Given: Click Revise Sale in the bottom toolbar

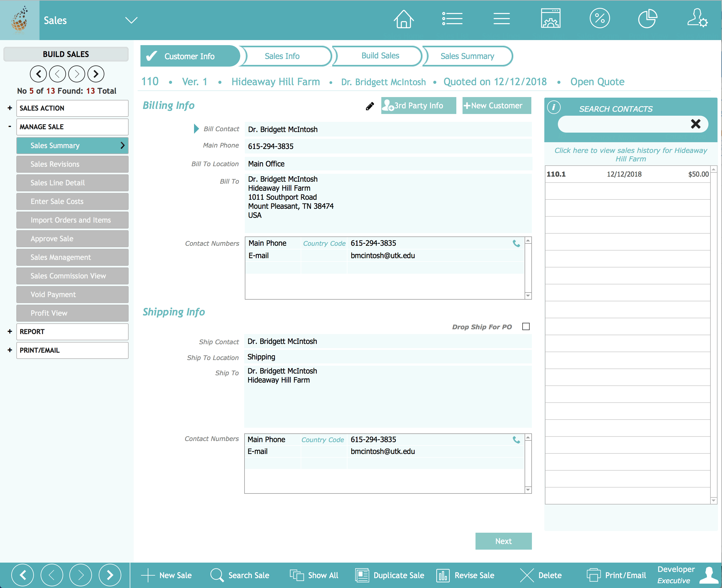Looking at the screenshot, I should [465, 575].
